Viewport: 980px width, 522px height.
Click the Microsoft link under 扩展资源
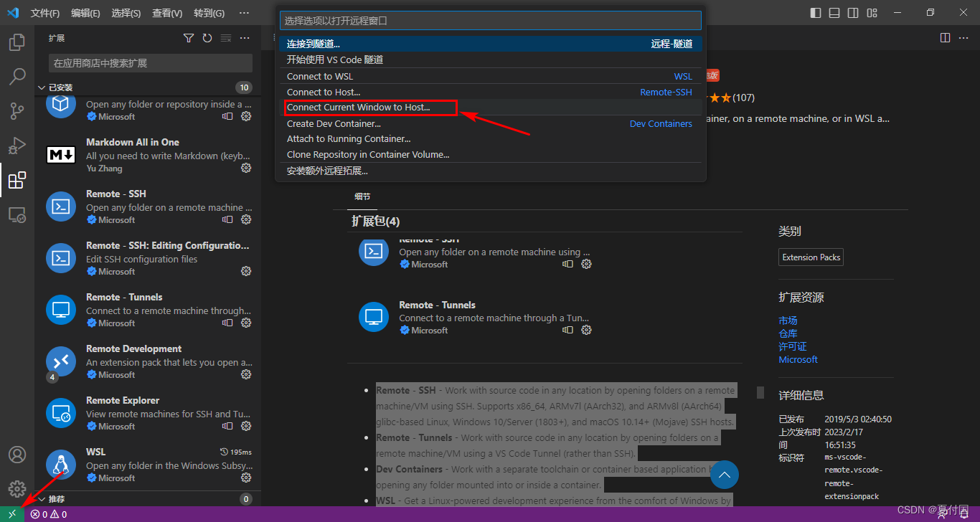(798, 359)
